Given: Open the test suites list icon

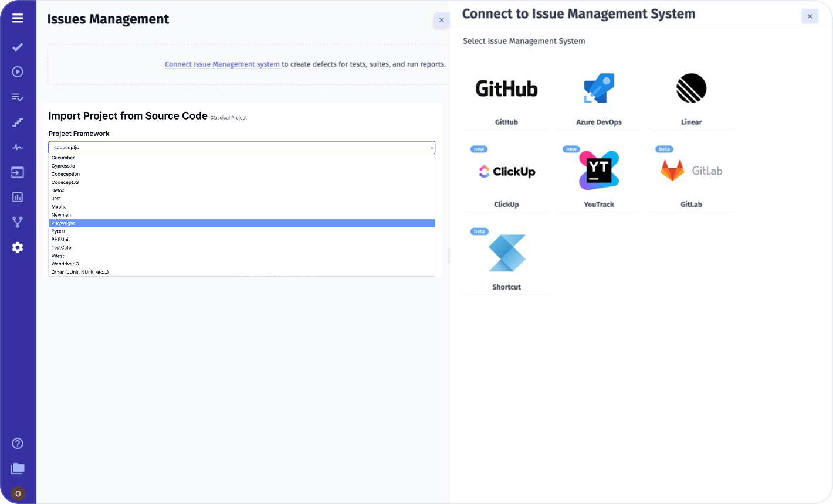Looking at the screenshot, I should tap(18, 97).
